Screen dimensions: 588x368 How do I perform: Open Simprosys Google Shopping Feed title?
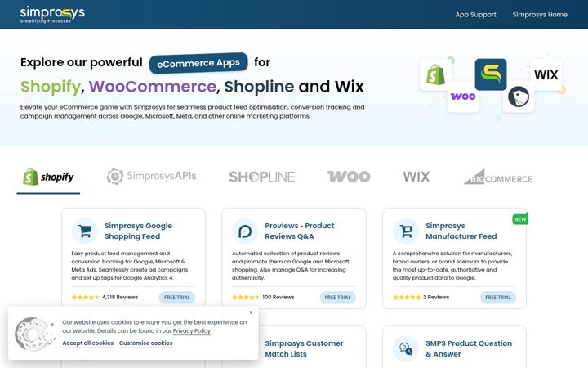click(138, 231)
